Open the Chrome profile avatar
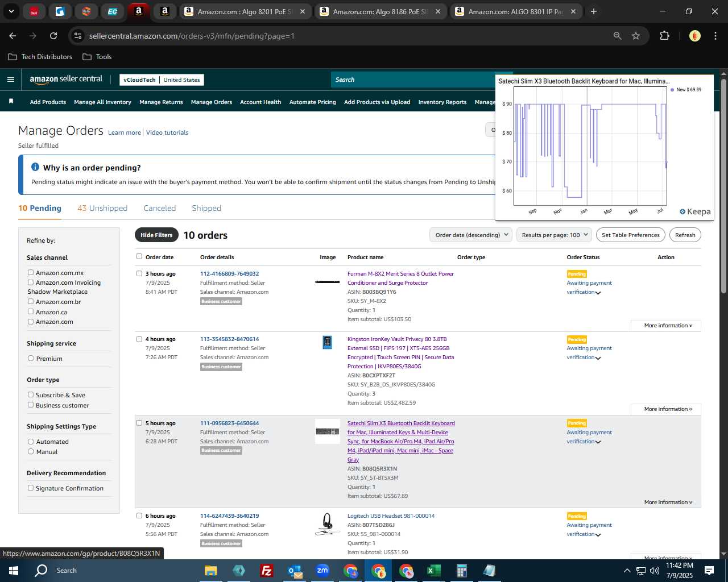 coord(694,36)
